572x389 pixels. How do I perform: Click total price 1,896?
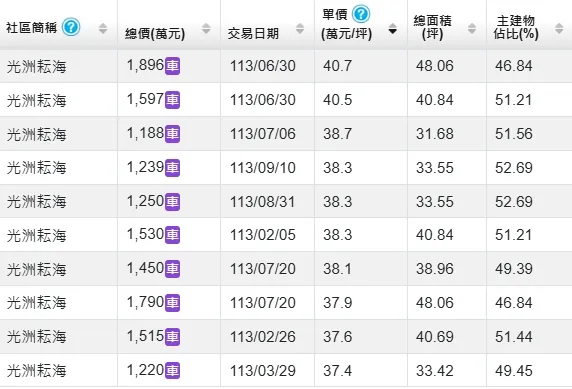tap(145, 65)
